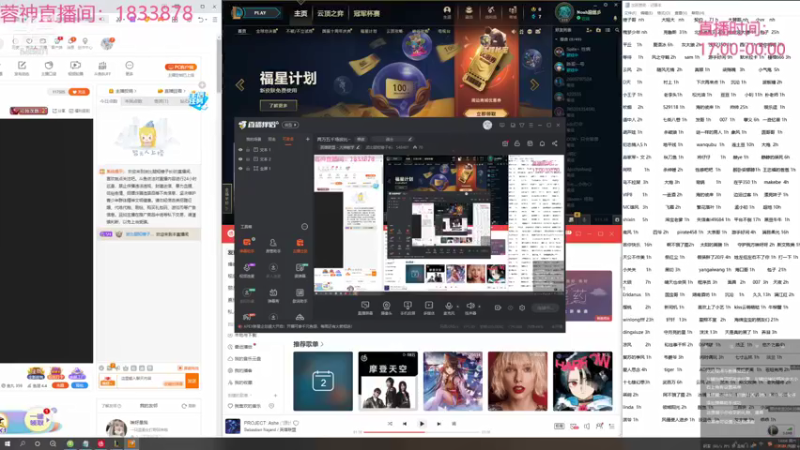Toggle visibility of second source in streaming tool
Viewport: 800px width, 450px height.
click(x=240, y=159)
